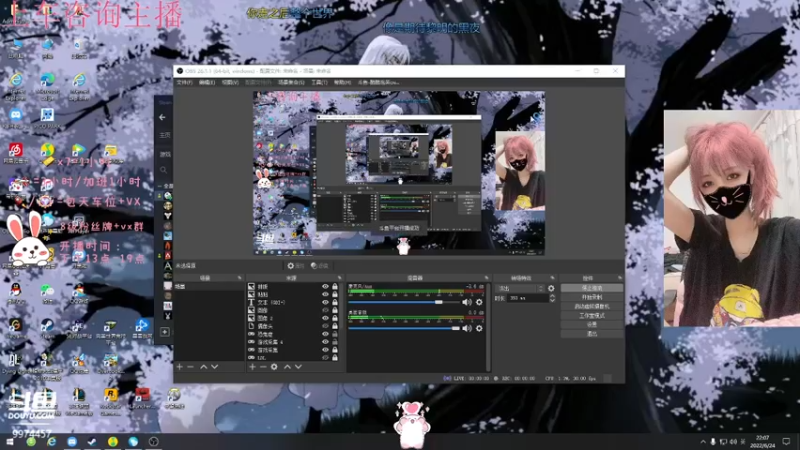Viewport: 800px width, 450px height.
Task: Open the Windows Start menu
Action: (10, 442)
